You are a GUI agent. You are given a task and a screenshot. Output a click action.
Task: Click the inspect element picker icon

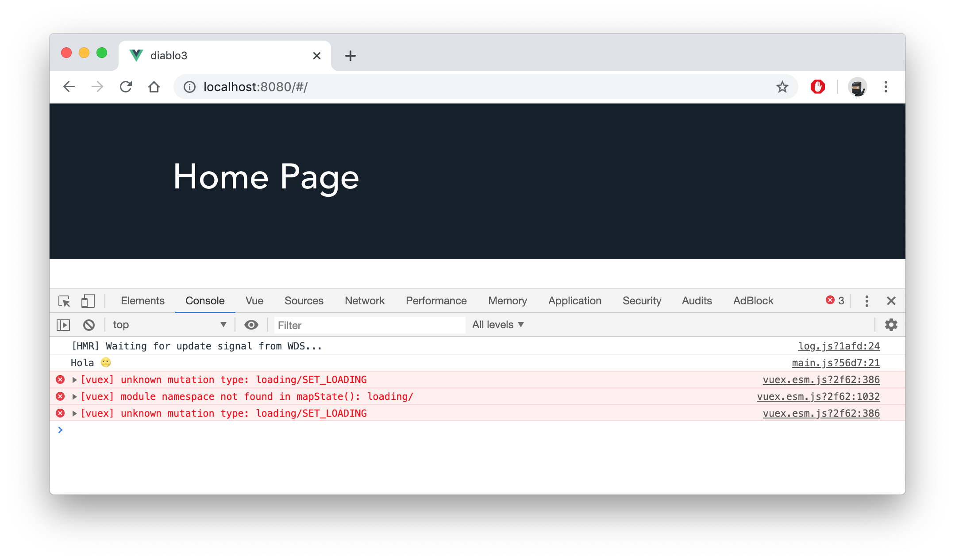[x=64, y=301]
